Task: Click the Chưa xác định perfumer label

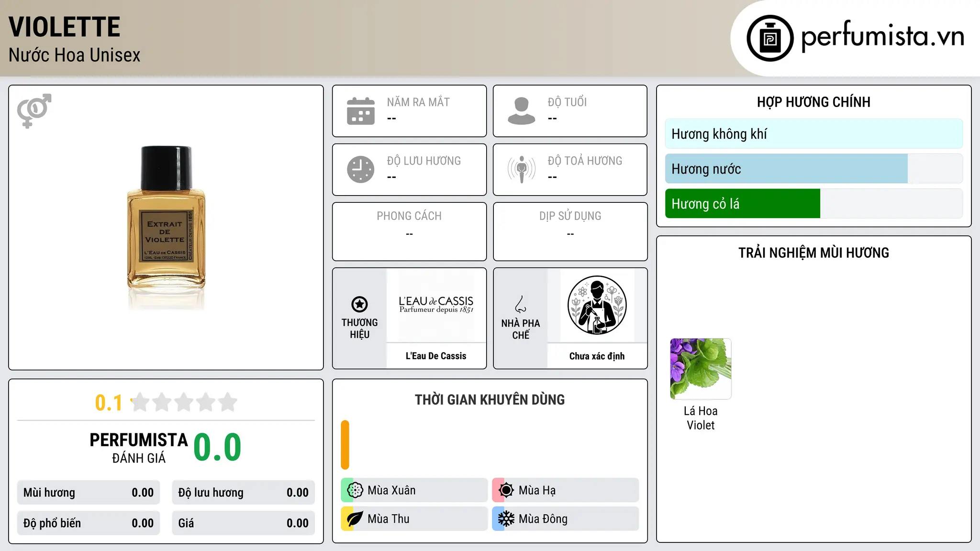Action: pyautogui.click(x=597, y=356)
